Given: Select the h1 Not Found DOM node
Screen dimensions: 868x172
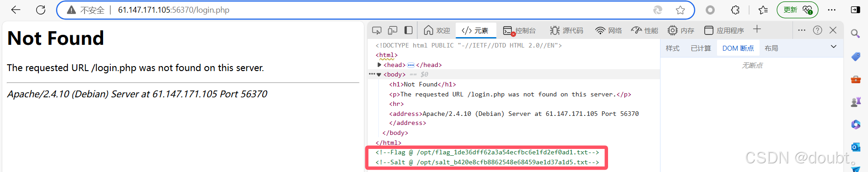Looking at the screenshot, I should pos(423,85).
